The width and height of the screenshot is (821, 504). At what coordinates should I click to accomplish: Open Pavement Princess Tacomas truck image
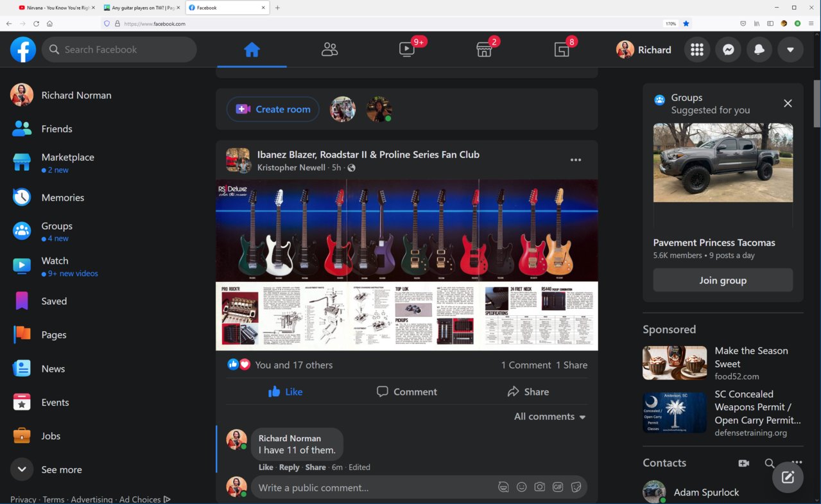point(723,163)
